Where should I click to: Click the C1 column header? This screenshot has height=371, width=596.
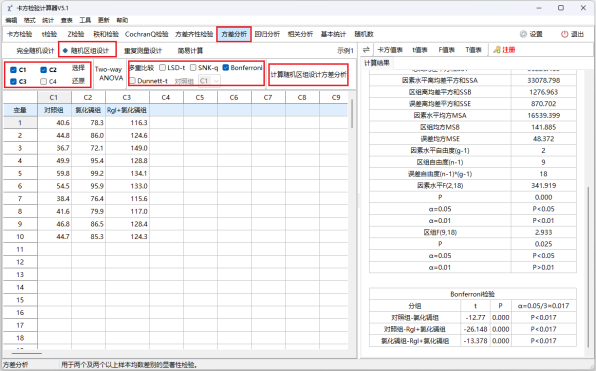tap(54, 97)
